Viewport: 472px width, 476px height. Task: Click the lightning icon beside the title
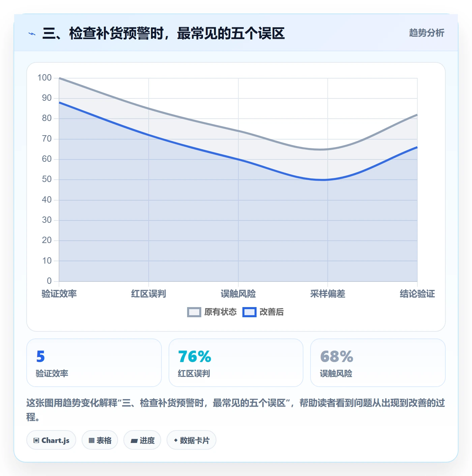32,34
